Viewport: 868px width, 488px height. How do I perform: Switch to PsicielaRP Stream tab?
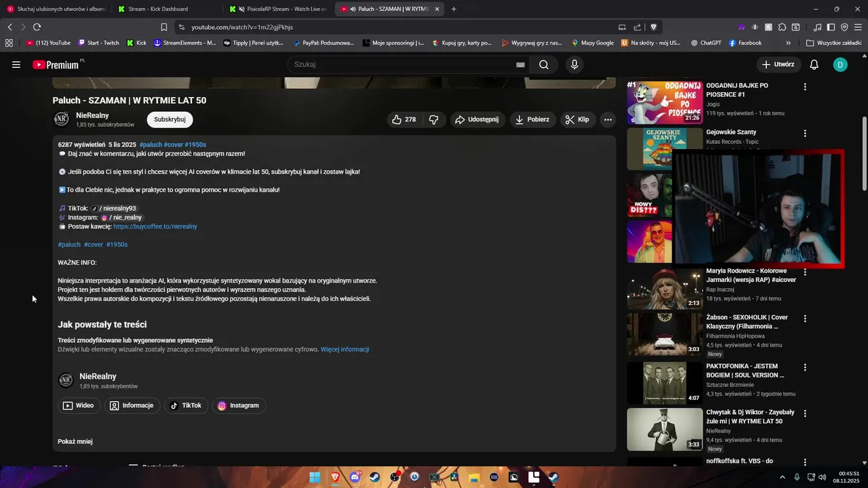pyautogui.click(x=278, y=9)
